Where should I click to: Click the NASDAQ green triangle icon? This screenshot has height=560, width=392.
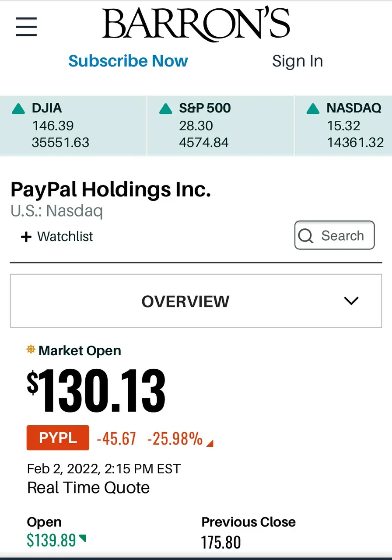point(313,108)
